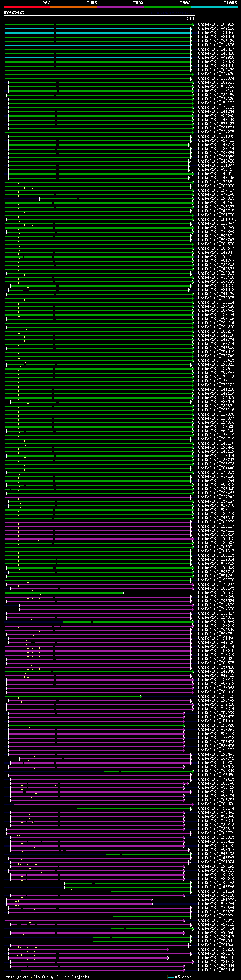
Task: Select label UniRef100_O24470
Action: point(216,74)
